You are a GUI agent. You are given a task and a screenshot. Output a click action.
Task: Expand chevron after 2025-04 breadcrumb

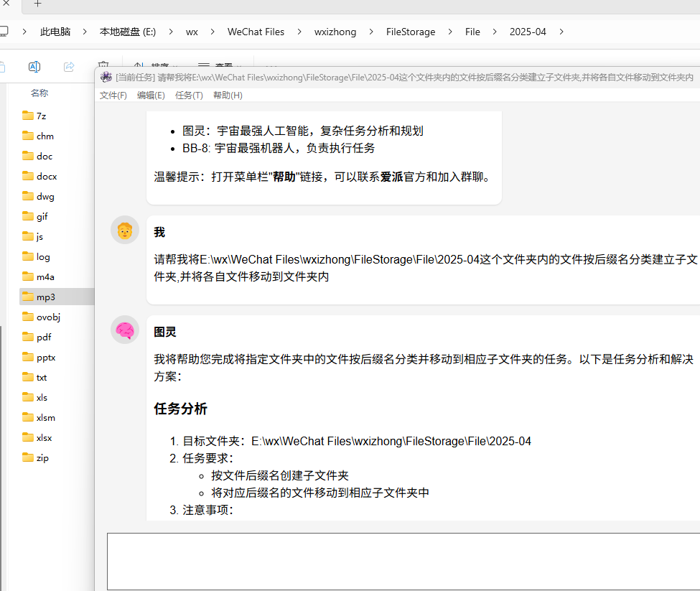click(561, 32)
